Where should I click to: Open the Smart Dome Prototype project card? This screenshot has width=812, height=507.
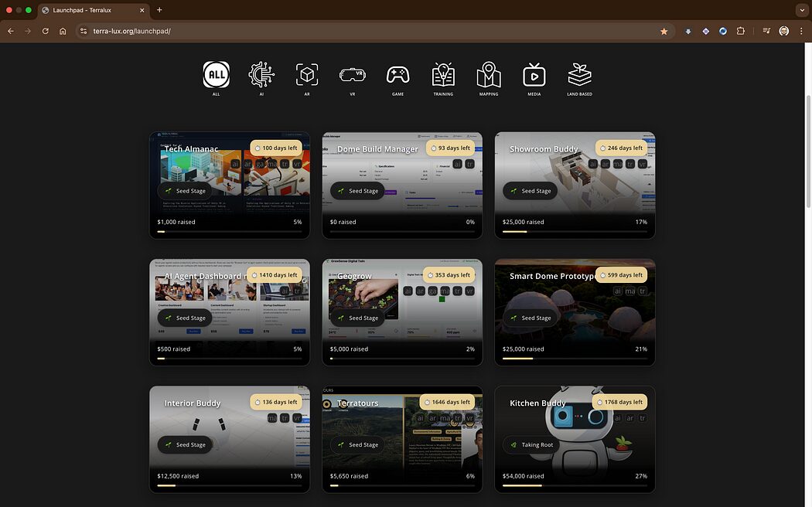[575, 312]
